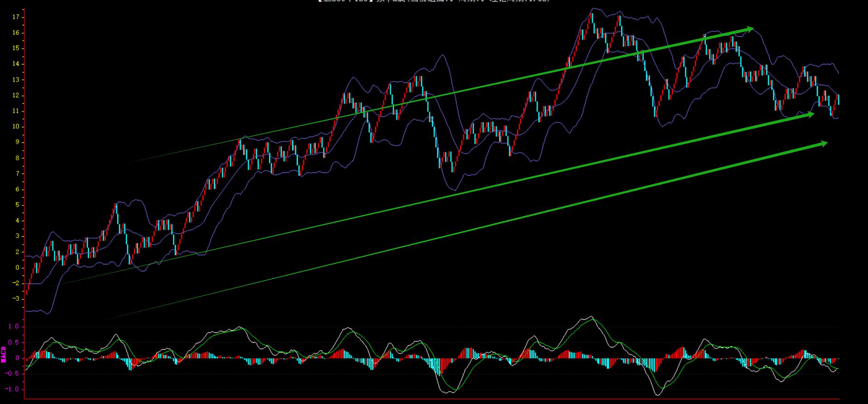Click the arrowhead of the top green trendline

coord(749,29)
